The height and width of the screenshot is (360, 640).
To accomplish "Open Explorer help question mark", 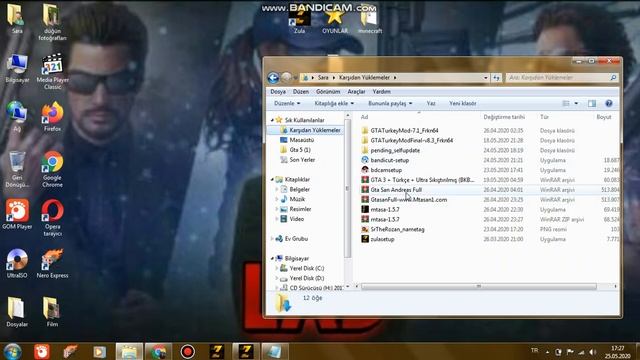I will click(x=609, y=104).
